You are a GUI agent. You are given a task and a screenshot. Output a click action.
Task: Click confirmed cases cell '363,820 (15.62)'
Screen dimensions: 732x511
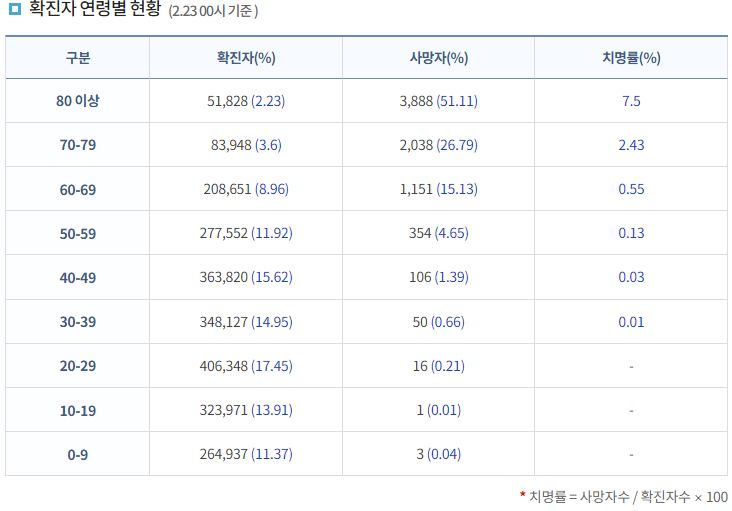(x=246, y=277)
